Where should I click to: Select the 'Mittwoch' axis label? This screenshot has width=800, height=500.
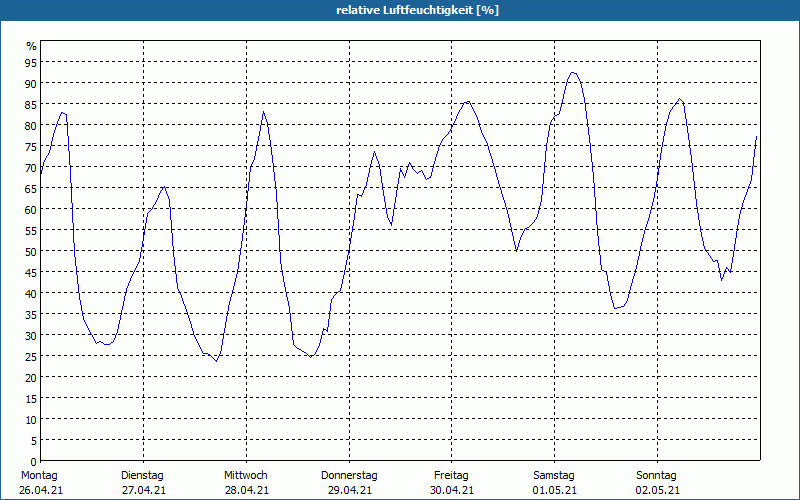(246, 475)
